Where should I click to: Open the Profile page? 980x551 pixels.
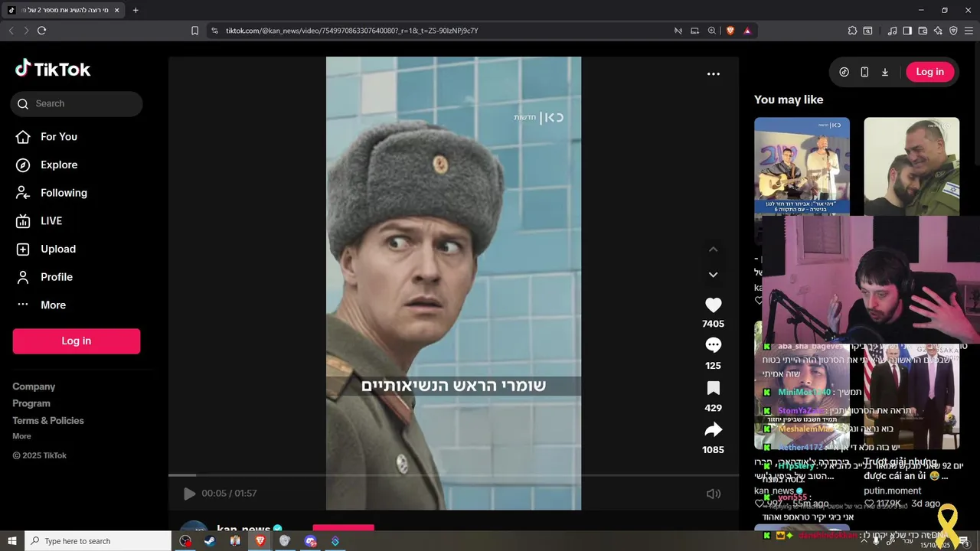click(44, 277)
